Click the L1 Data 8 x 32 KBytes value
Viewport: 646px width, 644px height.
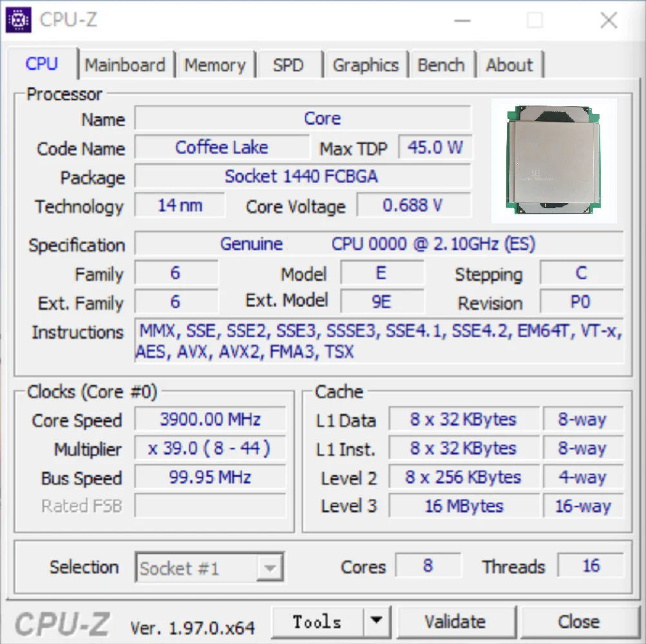[464, 419]
